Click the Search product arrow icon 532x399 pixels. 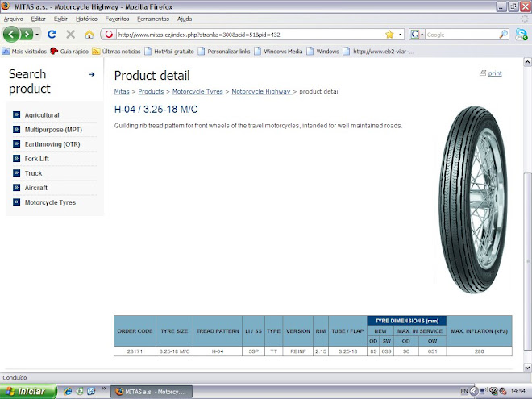tap(92, 74)
